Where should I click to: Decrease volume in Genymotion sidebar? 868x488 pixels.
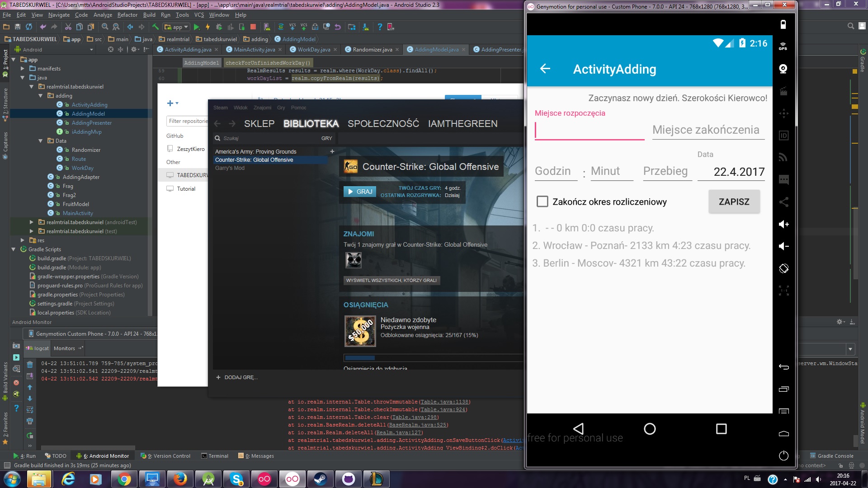(x=783, y=246)
